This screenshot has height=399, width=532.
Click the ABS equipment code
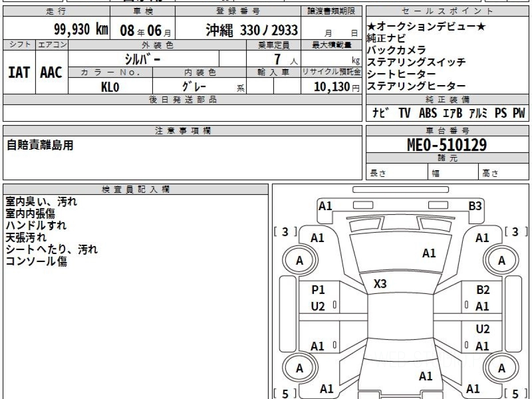428,113
